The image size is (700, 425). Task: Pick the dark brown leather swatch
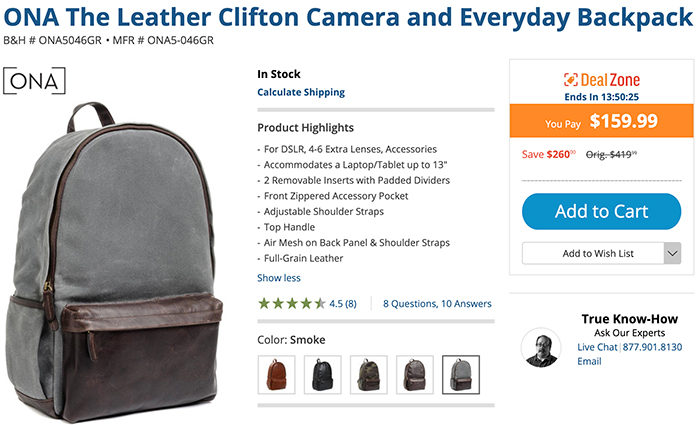(x=415, y=375)
